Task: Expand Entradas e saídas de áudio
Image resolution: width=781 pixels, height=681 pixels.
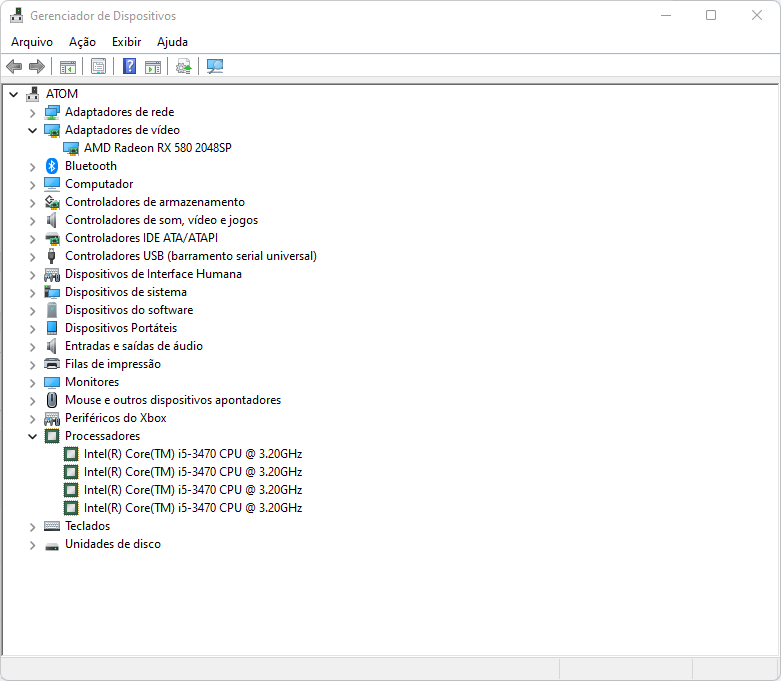Action: click(x=32, y=347)
